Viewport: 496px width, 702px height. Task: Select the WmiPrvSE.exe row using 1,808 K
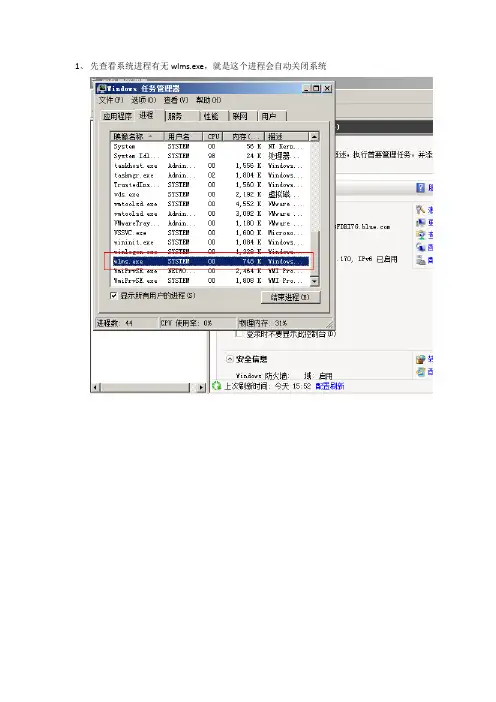tap(210, 281)
